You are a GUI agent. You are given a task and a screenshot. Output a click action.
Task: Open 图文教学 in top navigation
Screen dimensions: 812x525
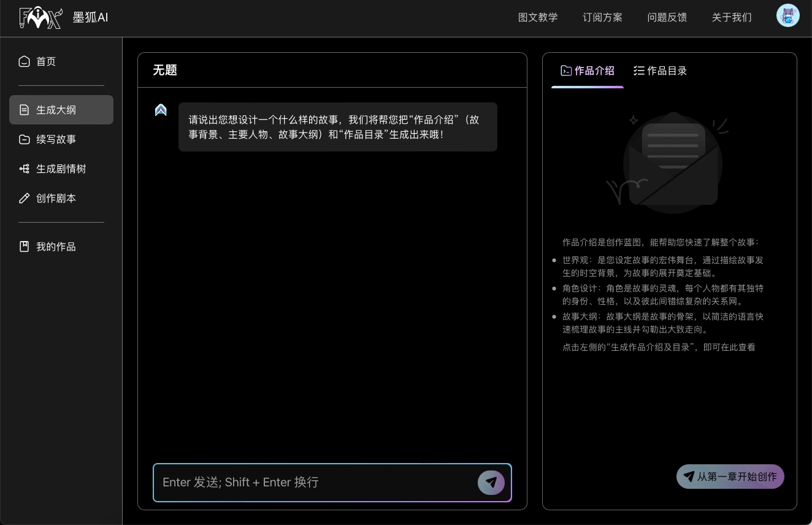pos(538,17)
